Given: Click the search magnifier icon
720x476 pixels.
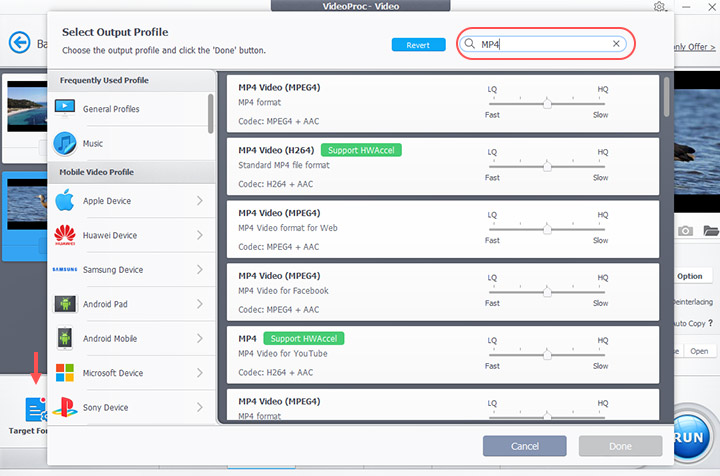Looking at the screenshot, I should pyautogui.click(x=469, y=44).
